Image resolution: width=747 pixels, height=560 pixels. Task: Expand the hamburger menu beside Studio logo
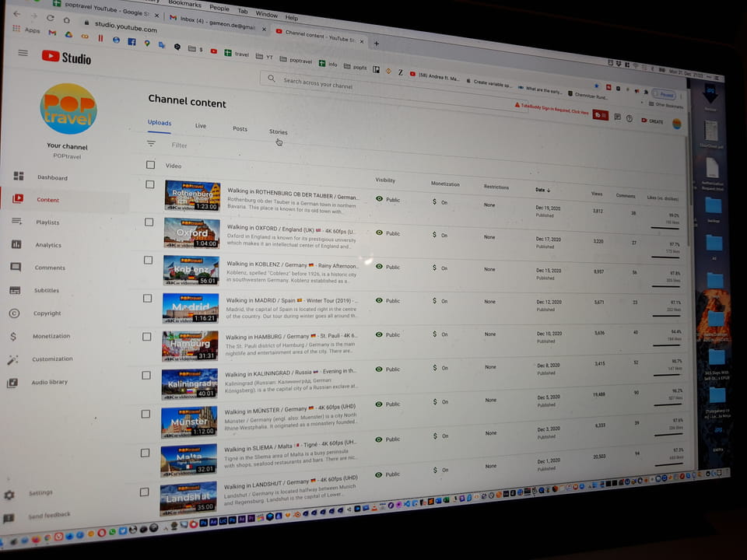[x=23, y=53]
